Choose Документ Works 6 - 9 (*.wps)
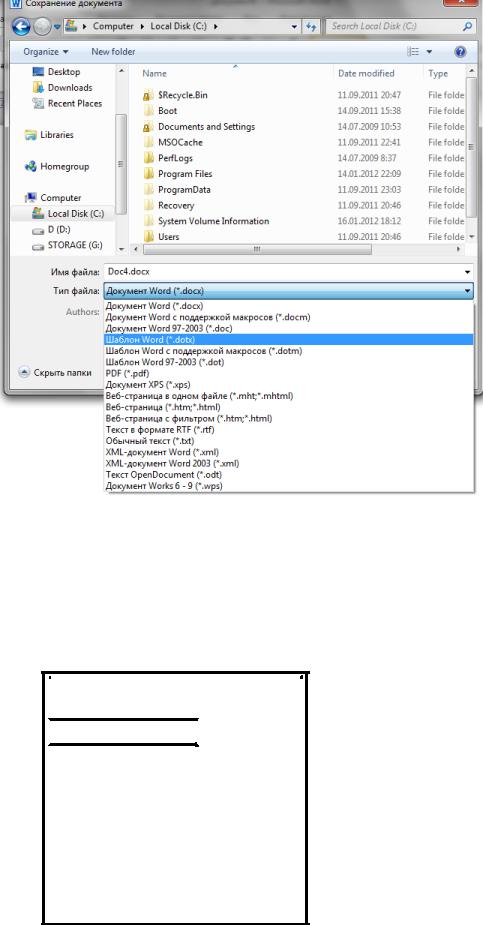Screen dimensions: 483x925 [289, 486]
